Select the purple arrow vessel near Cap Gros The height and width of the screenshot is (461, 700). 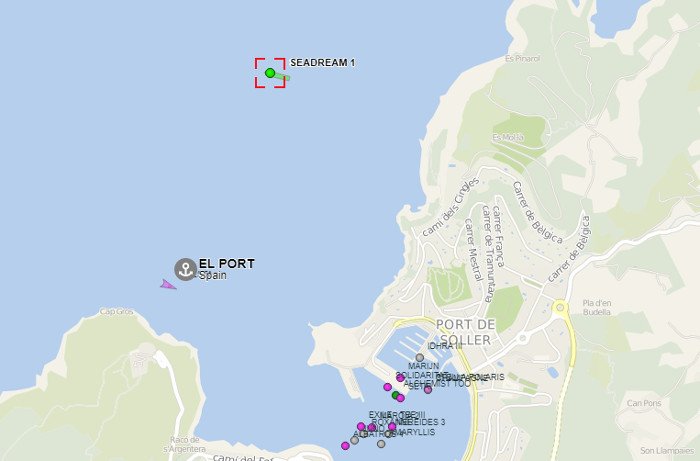(168, 284)
